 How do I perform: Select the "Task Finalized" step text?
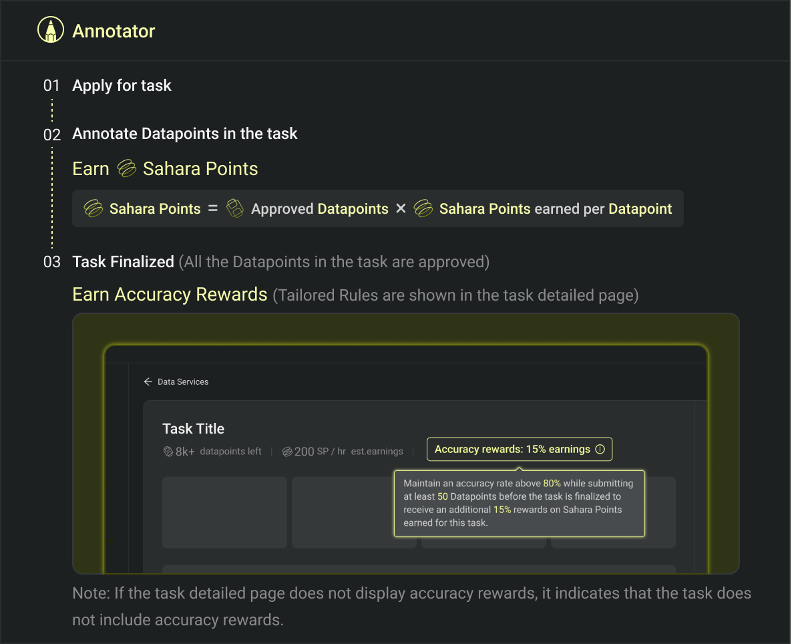[123, 262]
